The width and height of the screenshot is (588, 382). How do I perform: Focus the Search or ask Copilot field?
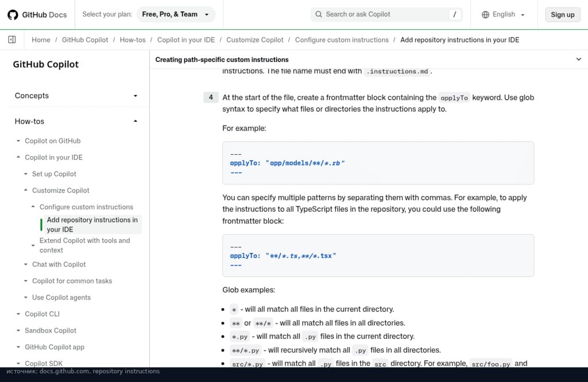[386, 14]
